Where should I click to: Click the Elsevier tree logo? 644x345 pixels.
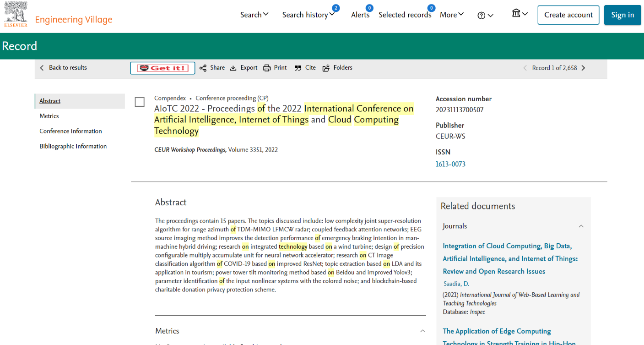tap(16, 14)
